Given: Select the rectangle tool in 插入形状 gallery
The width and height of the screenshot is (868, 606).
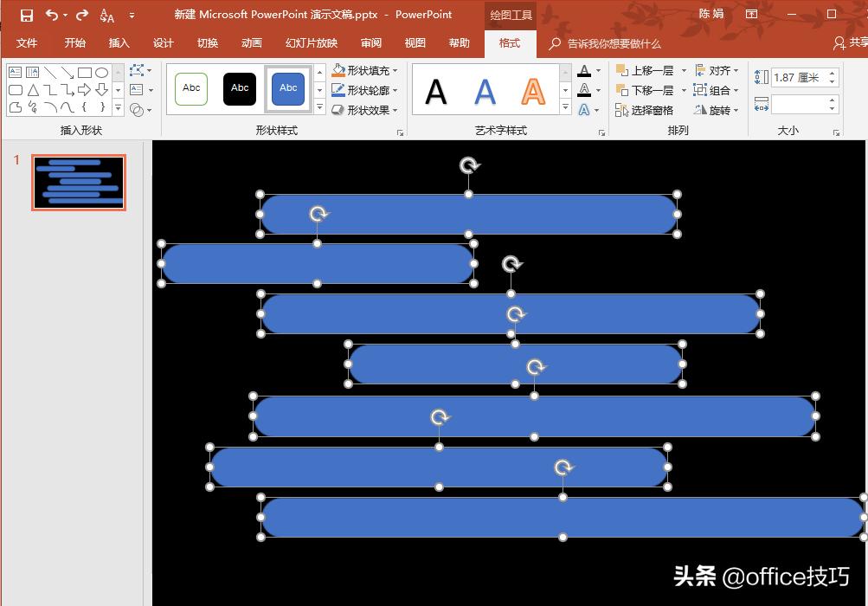Looking at the screenshot, I should (x=85, y=73).
